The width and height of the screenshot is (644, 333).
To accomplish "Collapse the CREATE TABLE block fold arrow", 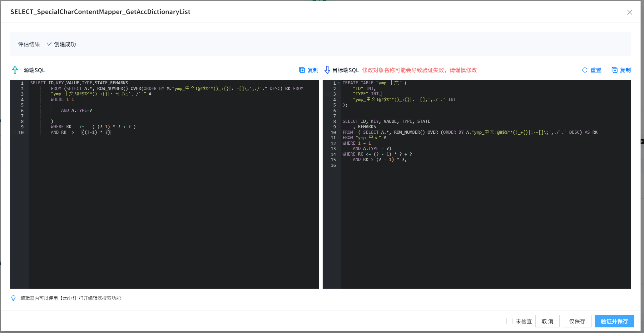I will [x=339, y=83].
